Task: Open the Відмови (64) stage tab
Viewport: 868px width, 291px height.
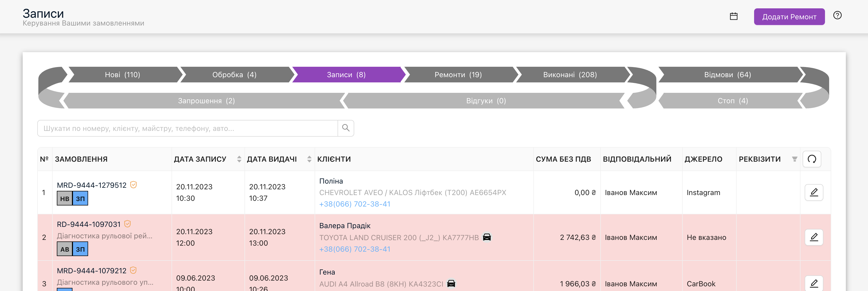Action: tap(728, 75)
